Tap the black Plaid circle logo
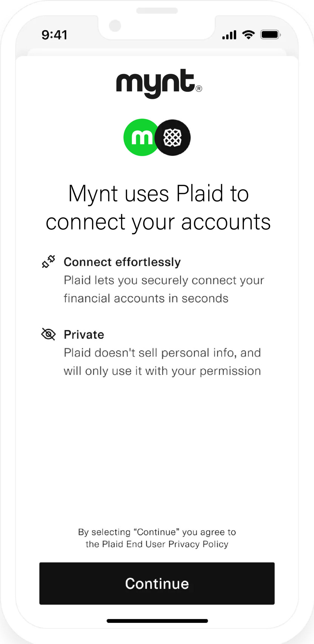 coord(172,137)
